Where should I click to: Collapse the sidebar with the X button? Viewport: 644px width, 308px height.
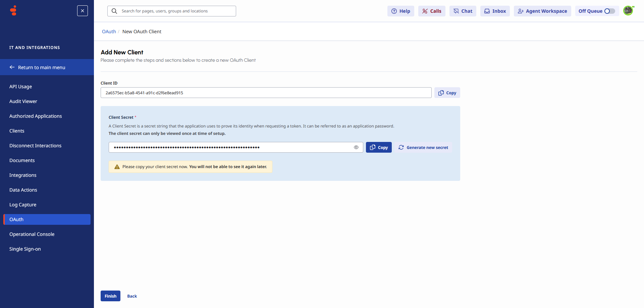(82, 11)
